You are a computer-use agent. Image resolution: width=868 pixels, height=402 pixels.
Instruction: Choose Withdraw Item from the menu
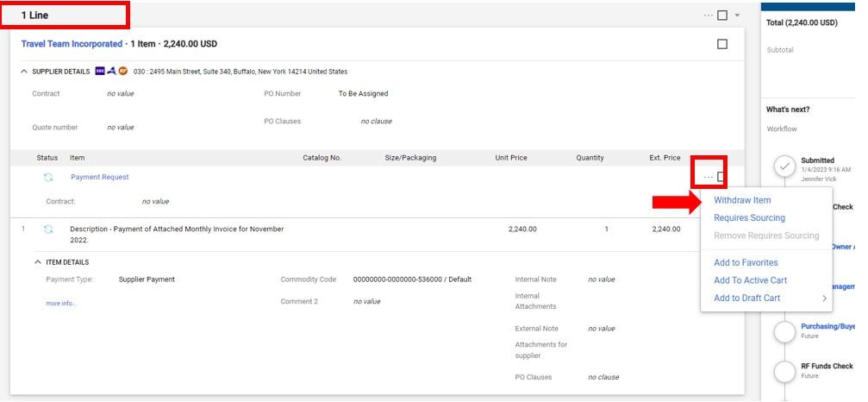pyautogui.click(x=741, y=200)
